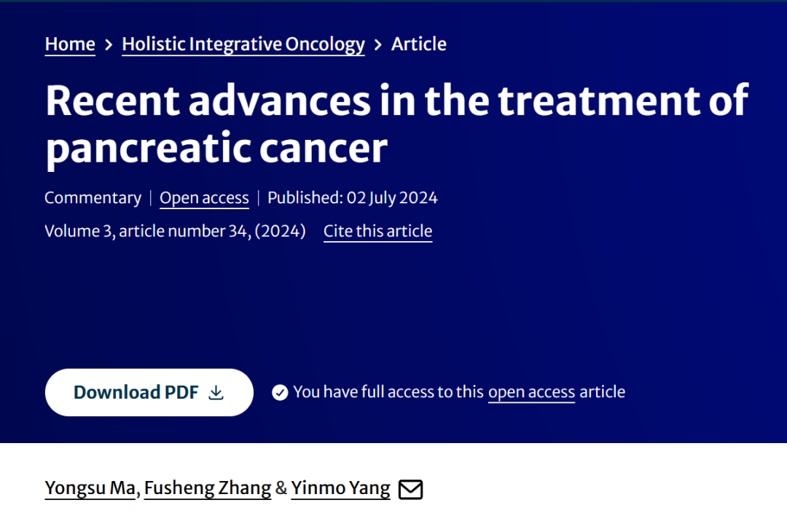Viewport: 787px width, 532px height.
Task: Click the Commentary article type label
Action: click(x=93, y=197)
